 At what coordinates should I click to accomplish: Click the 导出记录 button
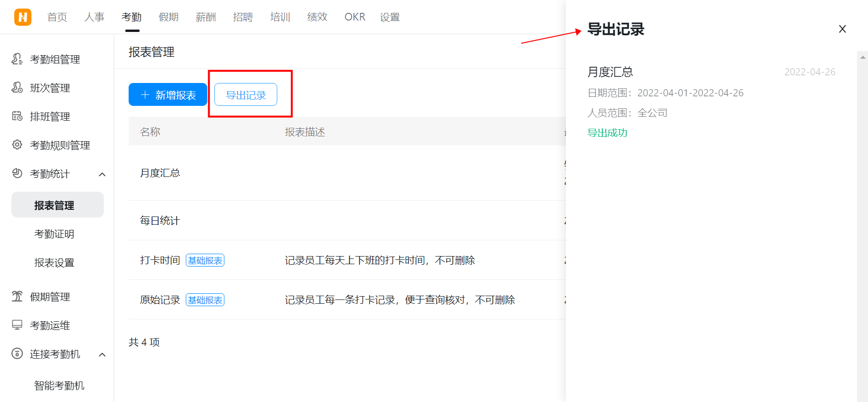[x=245, y=94]
